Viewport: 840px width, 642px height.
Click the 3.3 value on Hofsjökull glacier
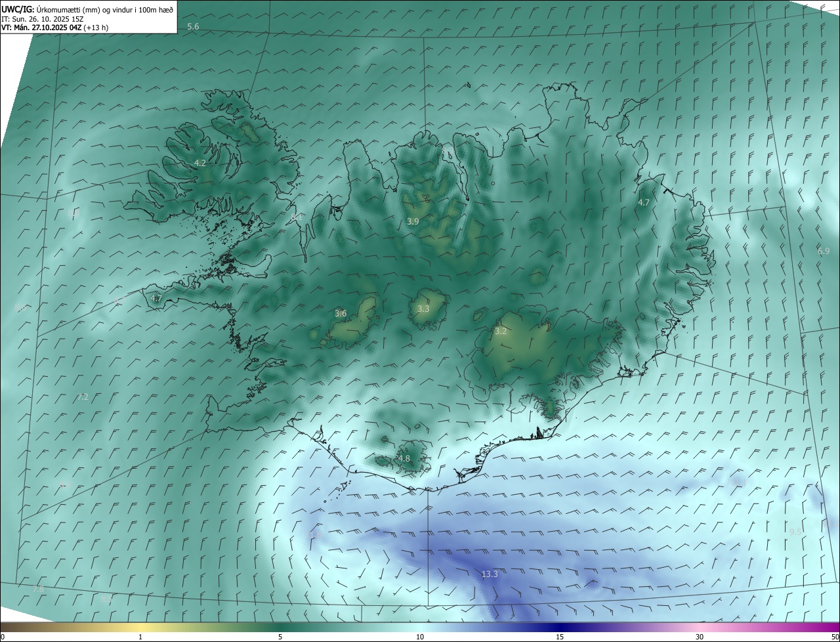coord(423,309)
